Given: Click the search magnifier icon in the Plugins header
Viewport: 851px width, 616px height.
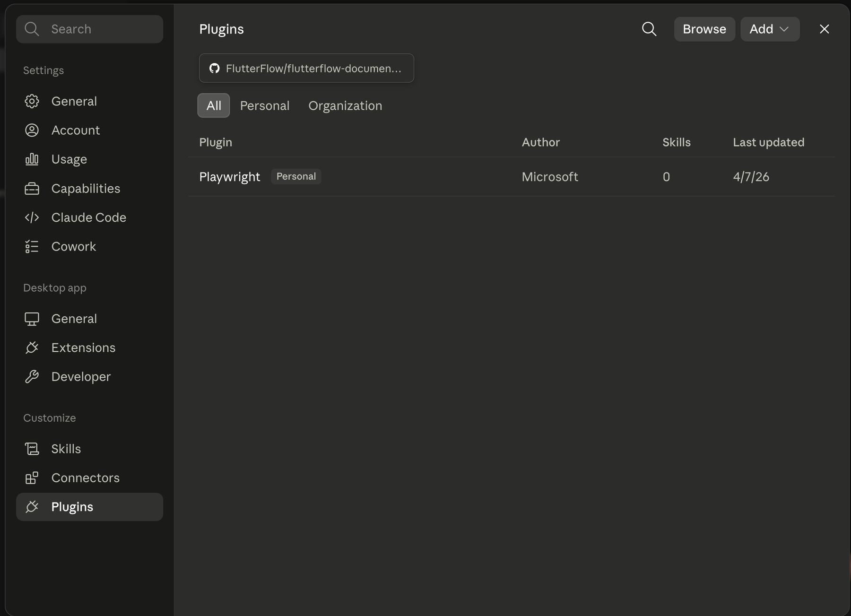Looking at the screenshot, I should coord(649,29).
